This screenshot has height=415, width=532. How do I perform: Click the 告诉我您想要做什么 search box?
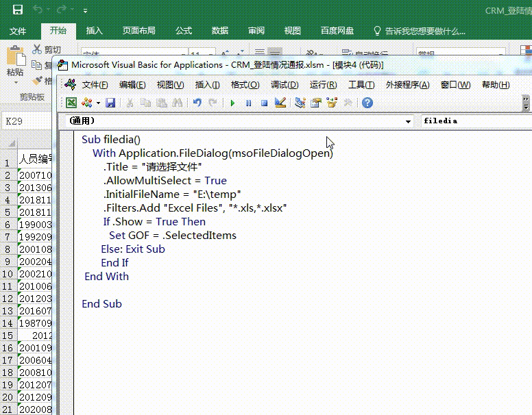coord(420,32)
